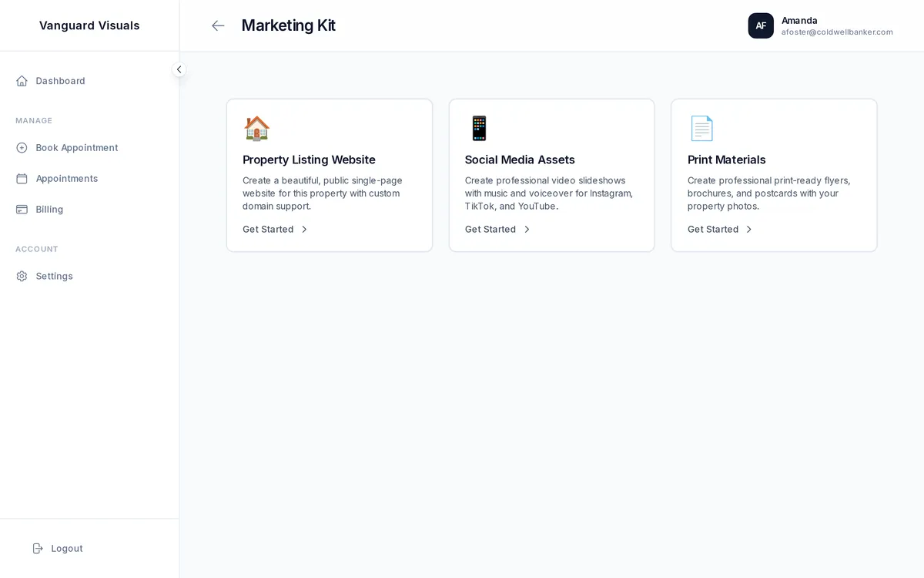This screenshot has width=924, height=578.
Task: Click the document icon on Print Materials card
Action: pos(701,128)
